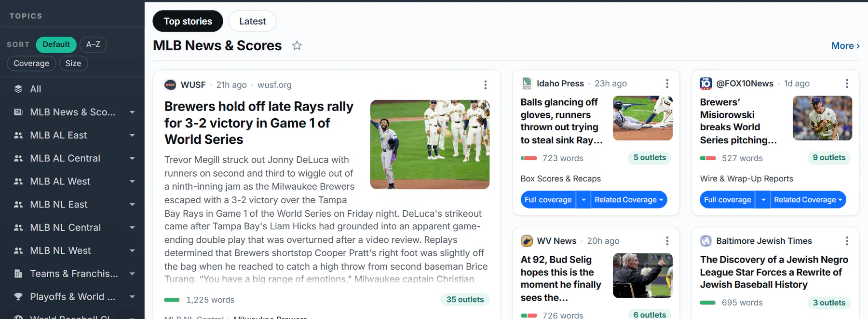
Task: Click bias bar next to 723 words
Action: [529, 158]
